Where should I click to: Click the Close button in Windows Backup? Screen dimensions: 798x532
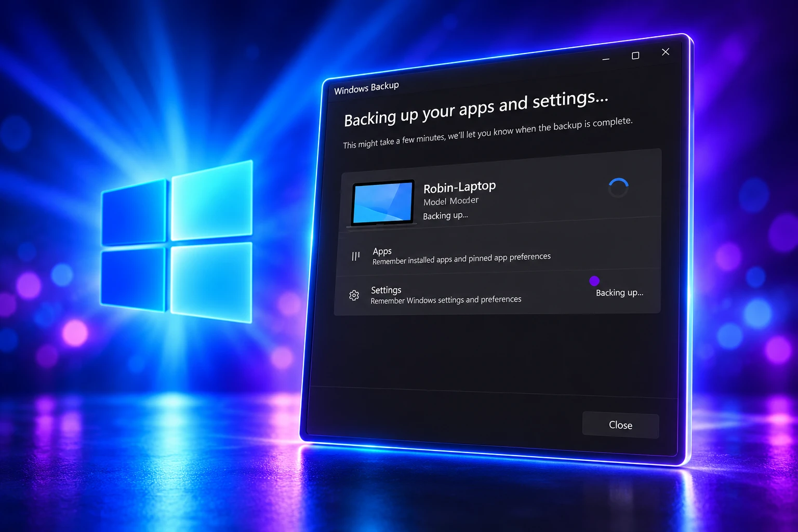pyautogui.click(x=620, y=425)
